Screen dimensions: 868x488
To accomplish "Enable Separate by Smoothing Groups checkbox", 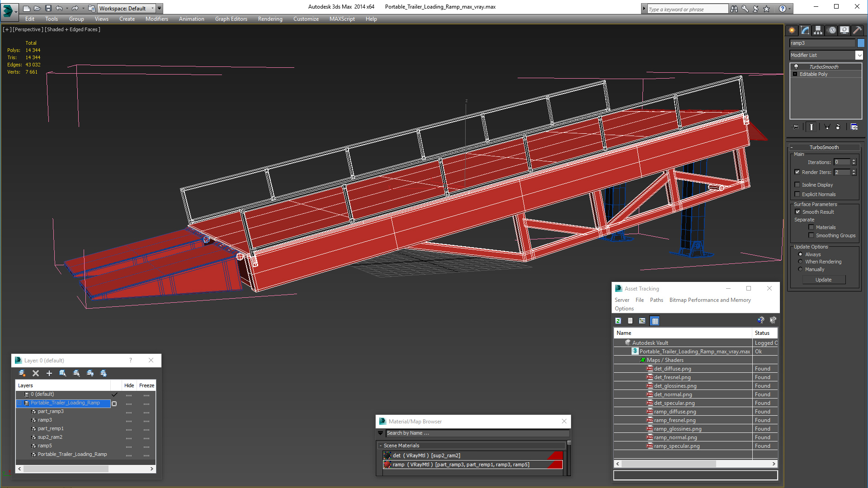I will pos(811,235).
